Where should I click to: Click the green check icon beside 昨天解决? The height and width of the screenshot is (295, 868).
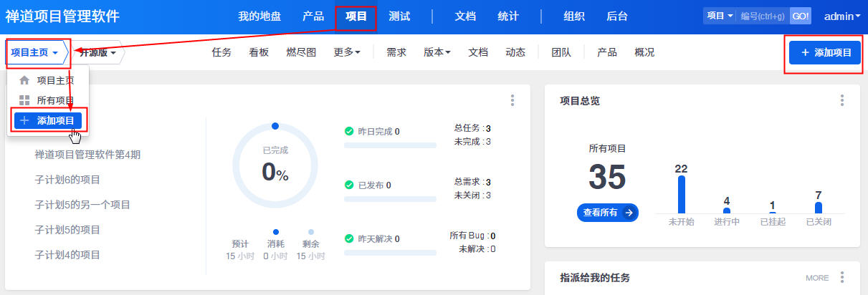(349, 238)
